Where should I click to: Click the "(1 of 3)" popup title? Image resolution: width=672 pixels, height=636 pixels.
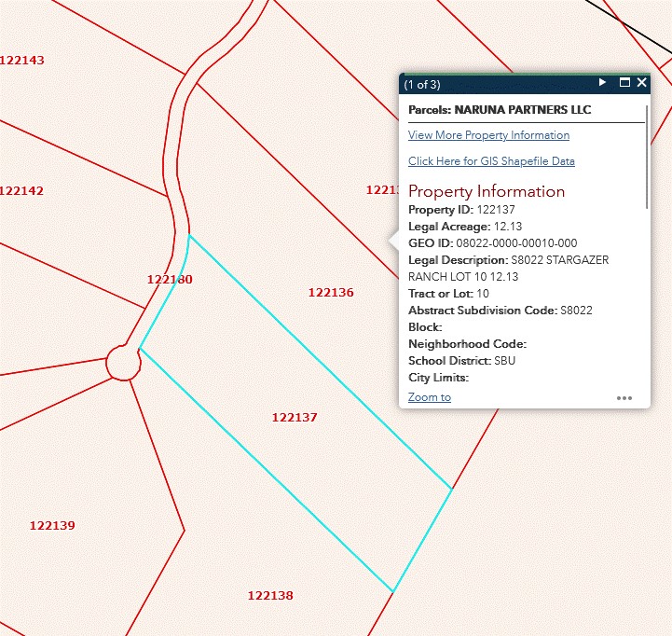(x=422, y=84)
